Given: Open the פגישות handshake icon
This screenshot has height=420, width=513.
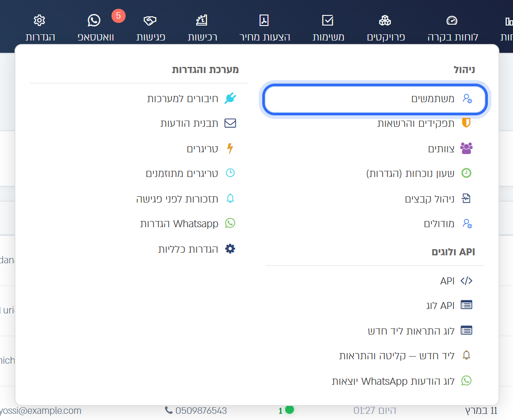Looking at the screenshot, I should 150,20.
